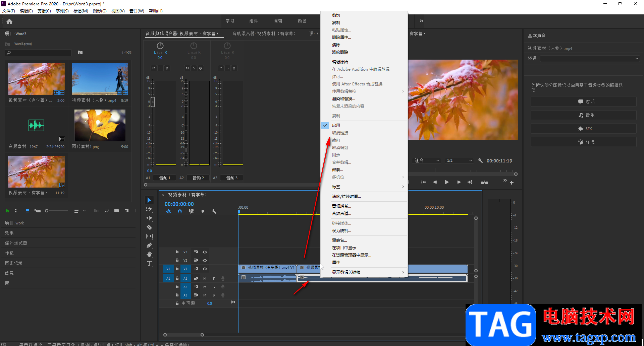Viewport: 644px width, 346px height.
Task: Select the Track Select Forward tool
Action: [x=149, y=209]
